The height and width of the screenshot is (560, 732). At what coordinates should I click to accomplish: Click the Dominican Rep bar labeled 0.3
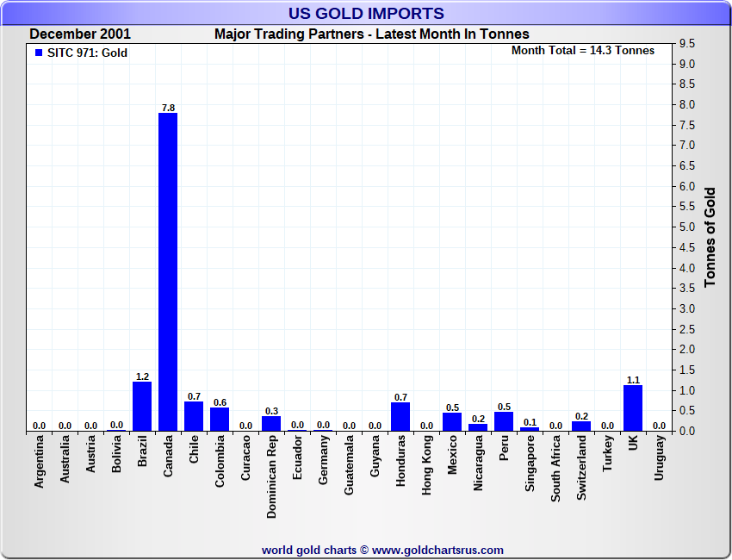[x=271, y=423]
